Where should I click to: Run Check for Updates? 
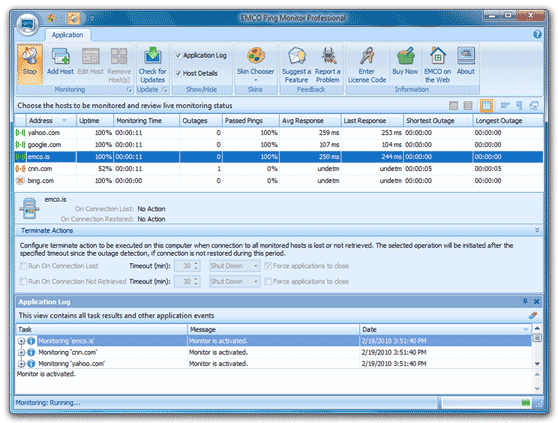[152, 65]
